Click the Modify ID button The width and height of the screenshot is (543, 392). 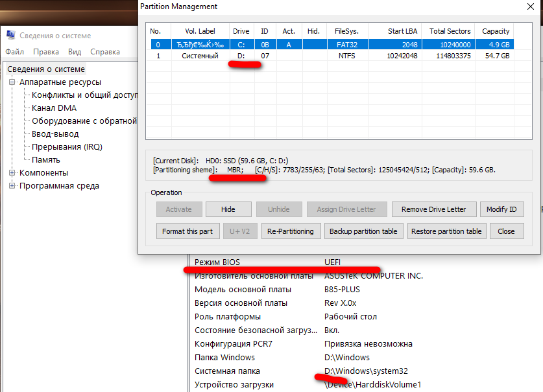(x=501, y=209)
